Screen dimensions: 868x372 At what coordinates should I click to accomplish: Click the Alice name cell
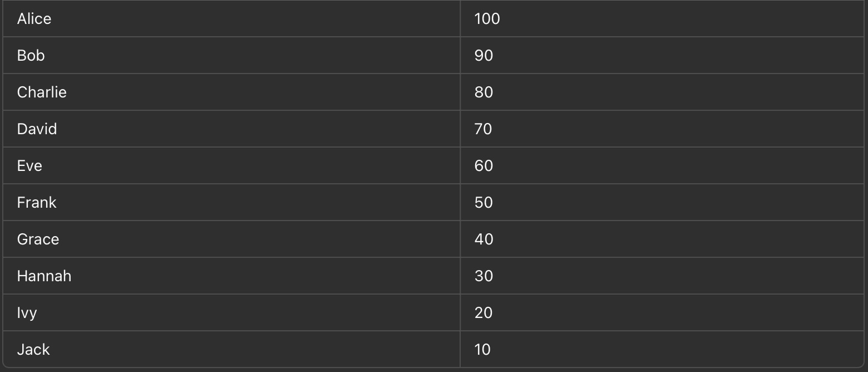tap(34, 19)
